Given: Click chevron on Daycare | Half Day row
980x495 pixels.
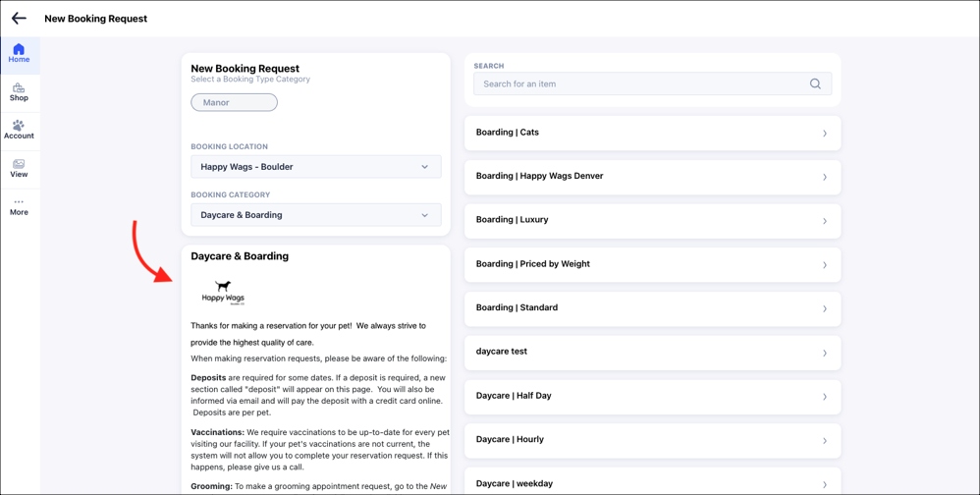Looking at the screenshot, I should (x=825, y=397).
